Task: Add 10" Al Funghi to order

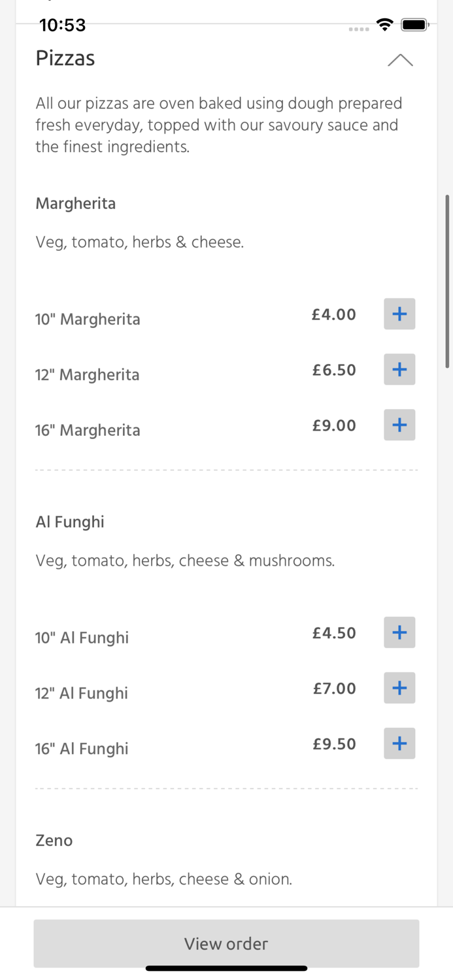Action: tap(399, 632)
